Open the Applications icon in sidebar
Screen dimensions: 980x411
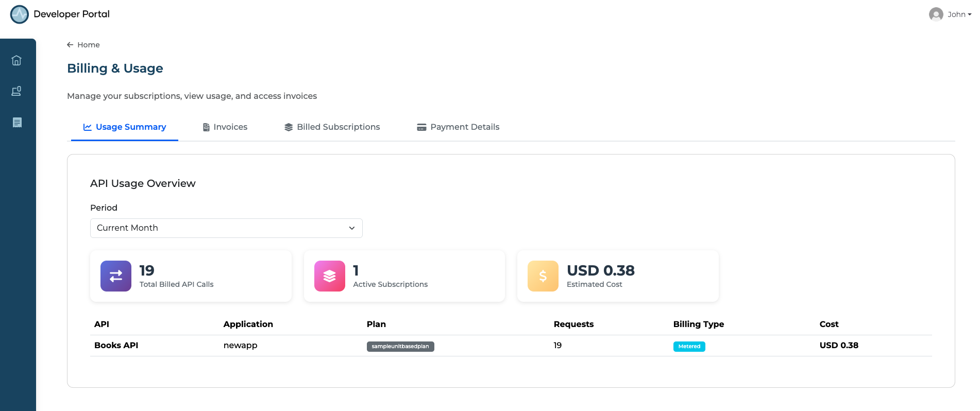16,91
